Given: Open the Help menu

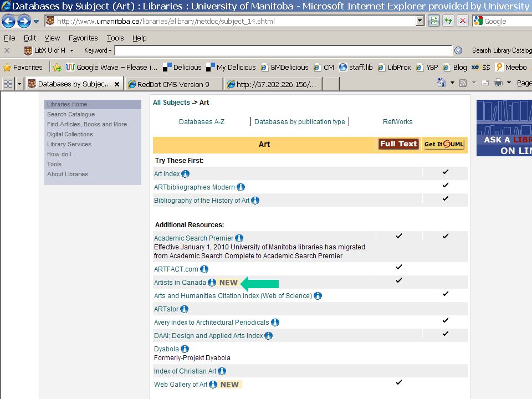Looking at the screenshot, I should click(x=140, y=38).
